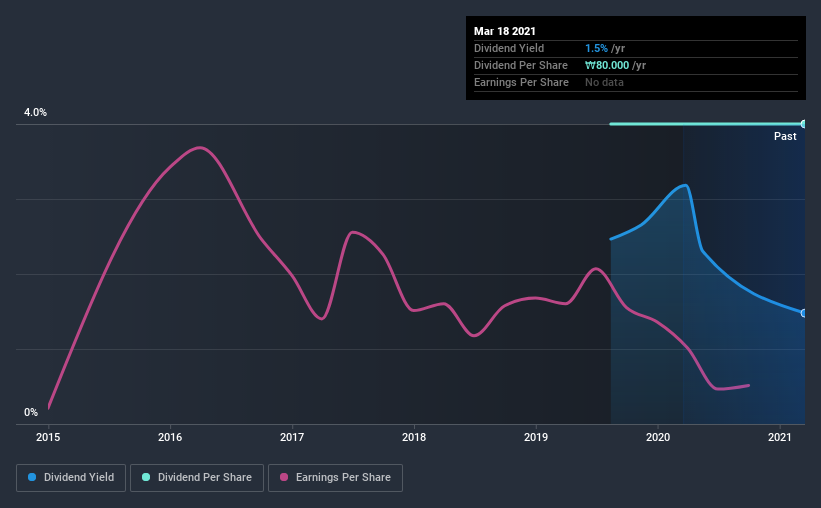821x508 pixels.
Task: Click the 2017 x-axis label
Action: click(x=292, y=437)
